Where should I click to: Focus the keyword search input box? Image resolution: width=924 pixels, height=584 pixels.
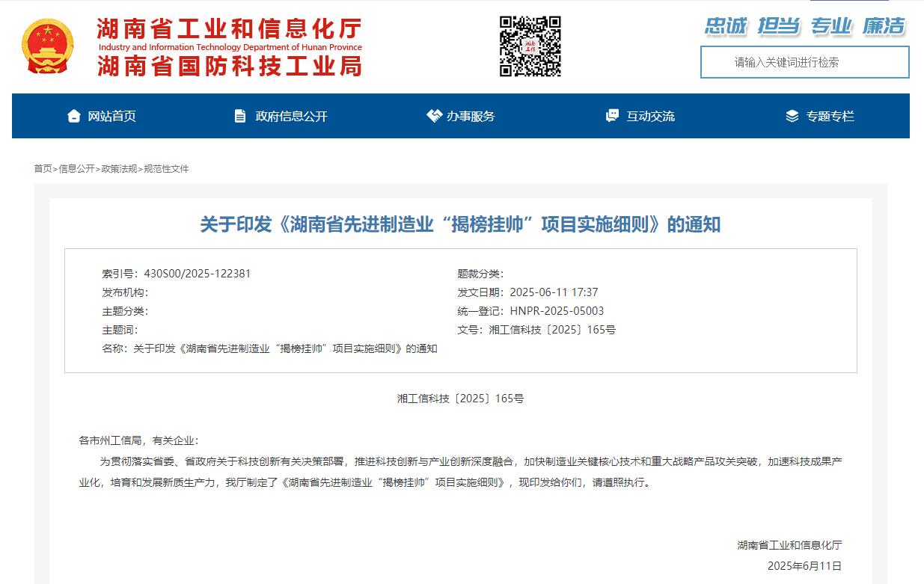pos(804,62)
